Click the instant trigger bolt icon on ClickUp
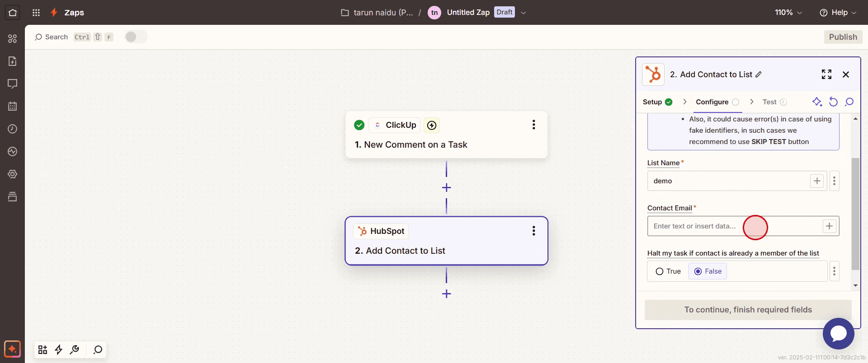 [x=432, y=125]
